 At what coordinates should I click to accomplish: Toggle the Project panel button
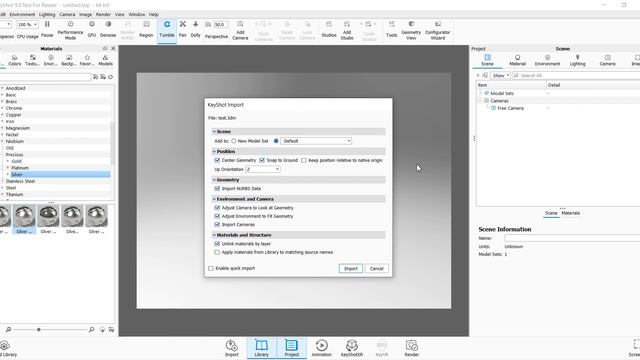pos(291,348)
